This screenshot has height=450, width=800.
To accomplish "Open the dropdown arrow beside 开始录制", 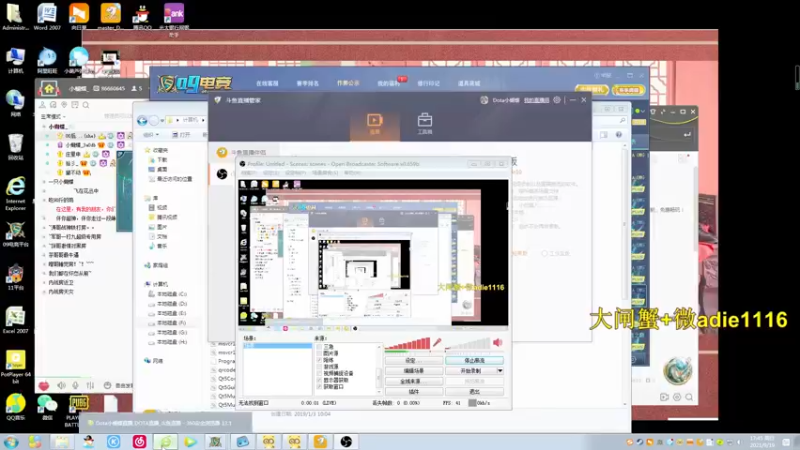I will [x=500, y=371].
